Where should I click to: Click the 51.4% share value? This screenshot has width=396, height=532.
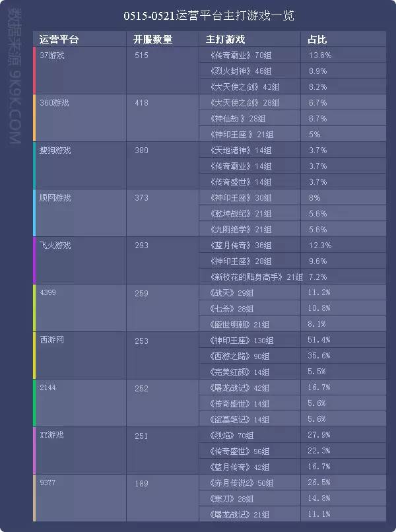(319, 341)
